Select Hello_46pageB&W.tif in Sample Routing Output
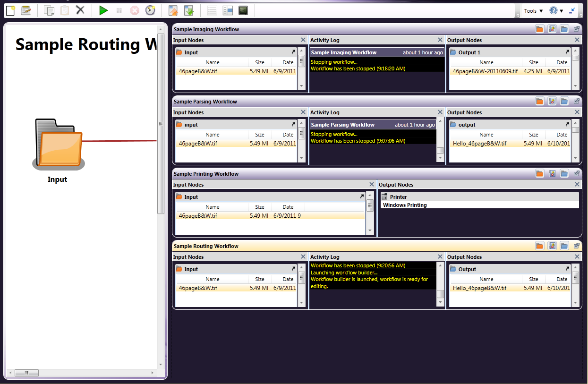The width and height of the screenshot is (588, 384). (510, 288)
